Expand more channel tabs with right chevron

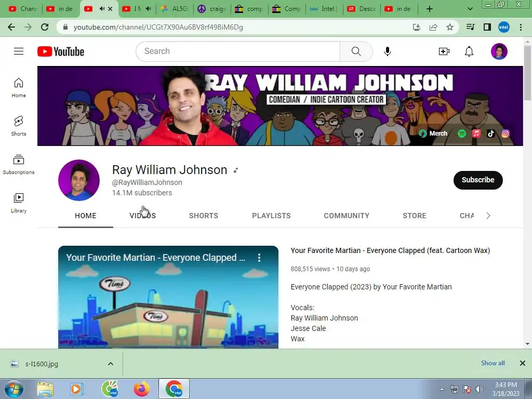[488, 216]
